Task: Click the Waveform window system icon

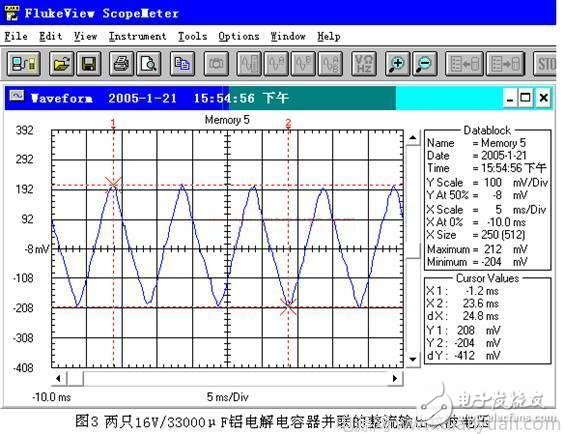Action: tap(17, 96)
